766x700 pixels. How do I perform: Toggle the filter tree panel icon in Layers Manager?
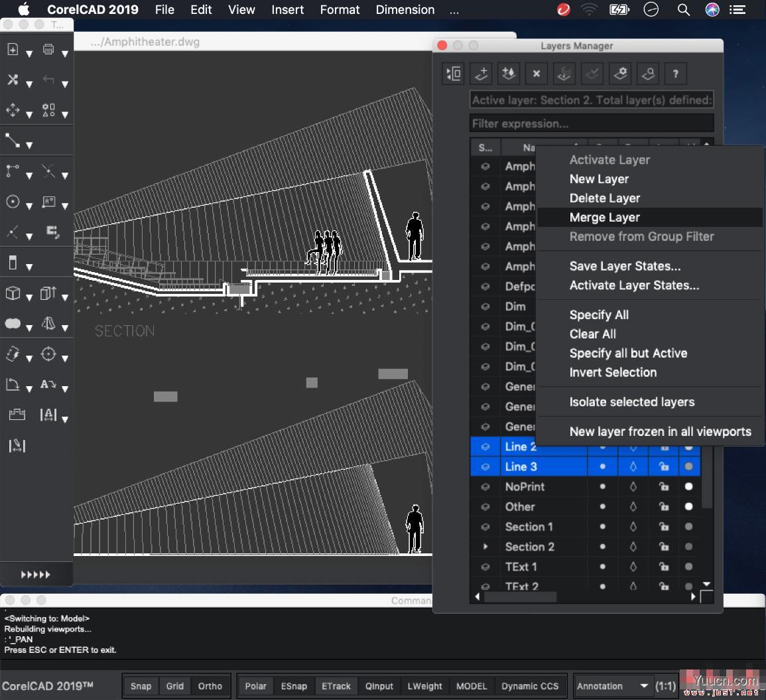tap(454, 74)
